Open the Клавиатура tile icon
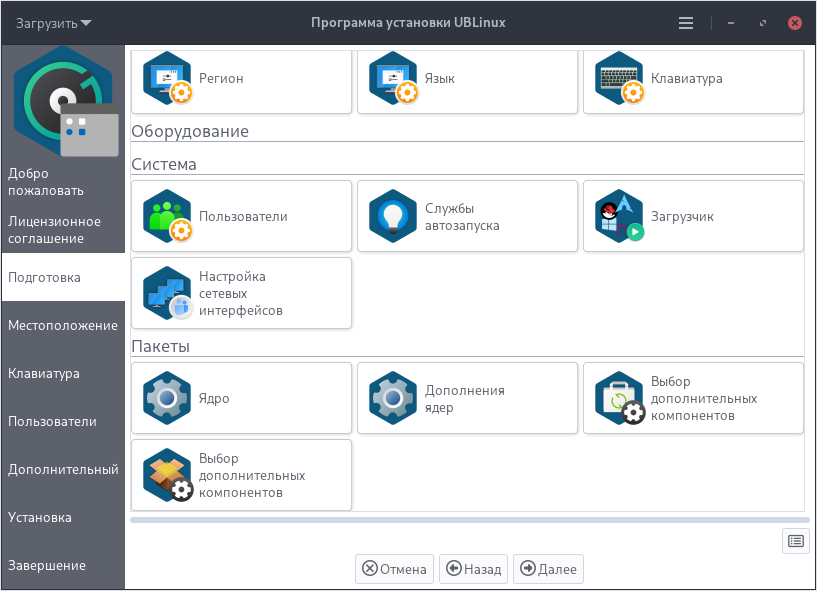This screenshot has width=817, height=591. click(619, 78)
